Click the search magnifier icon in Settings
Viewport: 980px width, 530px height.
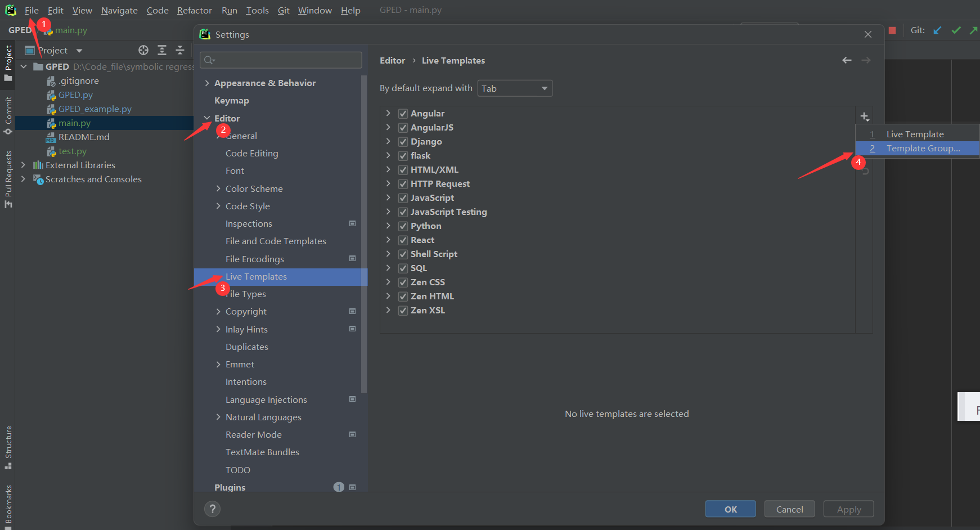(x=209, y=60)
